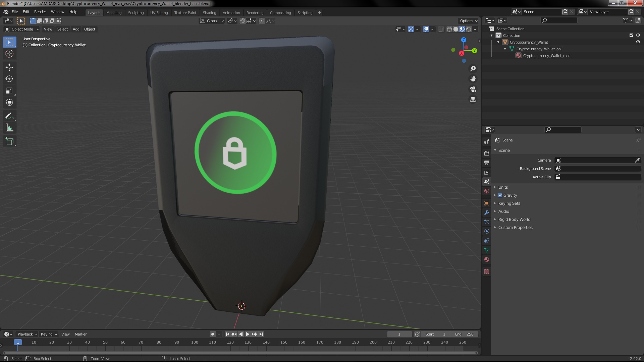Select the Annotate tool
This screenshot has width=644, height=362.
9,116
